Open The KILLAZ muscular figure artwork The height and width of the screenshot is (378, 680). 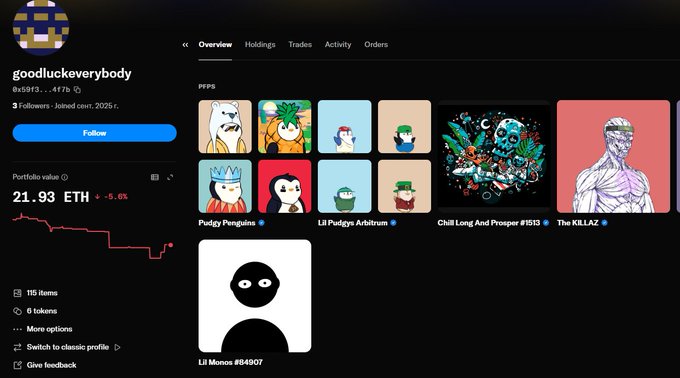pos(613,156)
